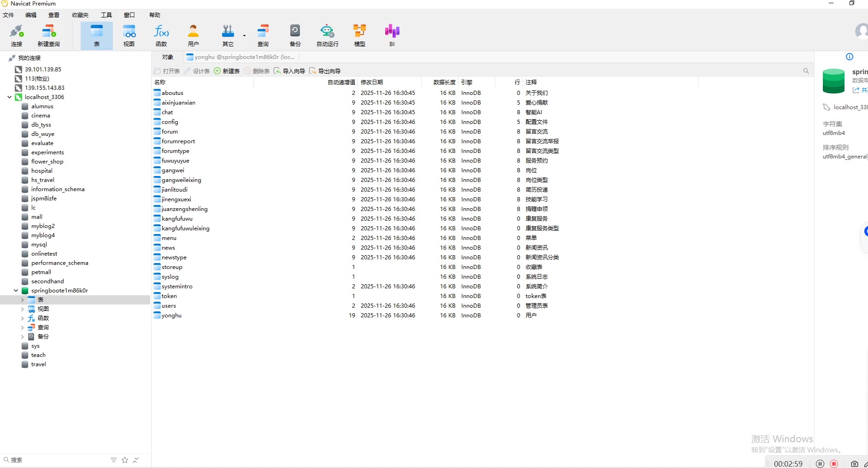Collapse the springboote1m86k0r database node

click(x=16, y=291)
